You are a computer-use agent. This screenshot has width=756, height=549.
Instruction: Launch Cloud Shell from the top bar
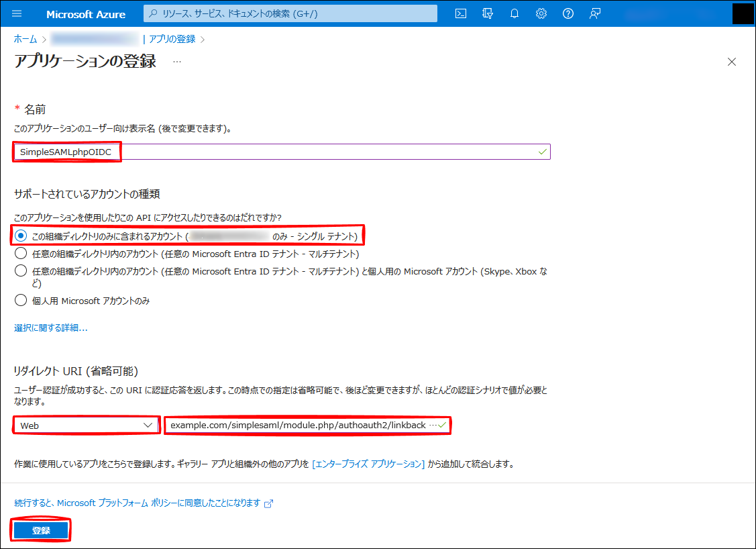(x=461, y=14)
